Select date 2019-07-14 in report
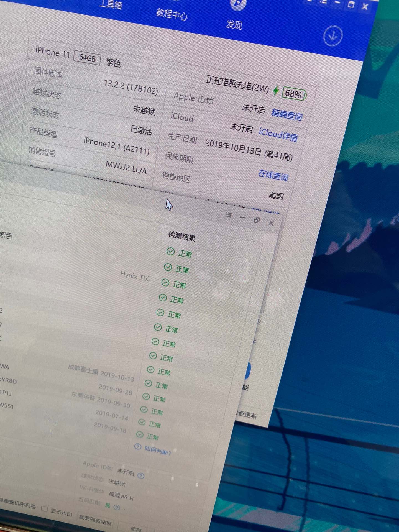399x532 pixels. 112,415
